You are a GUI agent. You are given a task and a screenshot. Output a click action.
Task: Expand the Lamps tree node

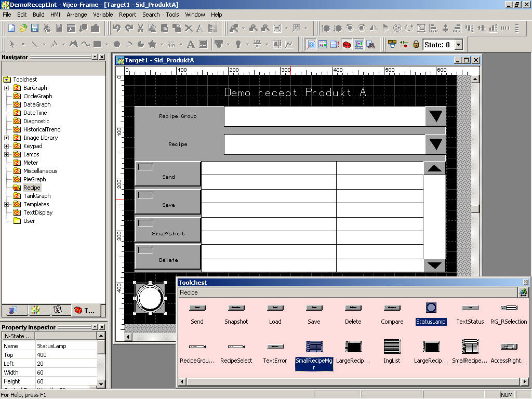pos(6,154)
